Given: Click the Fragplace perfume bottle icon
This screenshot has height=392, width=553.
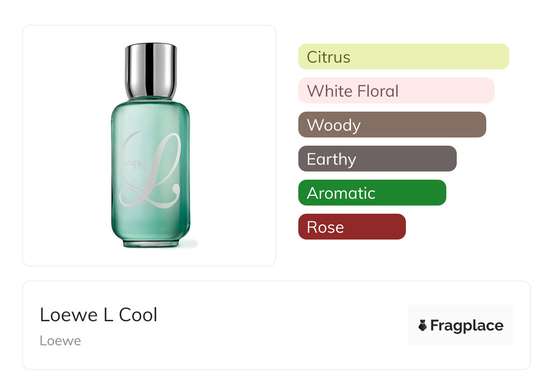Looking at the screenshot, I should (423, 325).
